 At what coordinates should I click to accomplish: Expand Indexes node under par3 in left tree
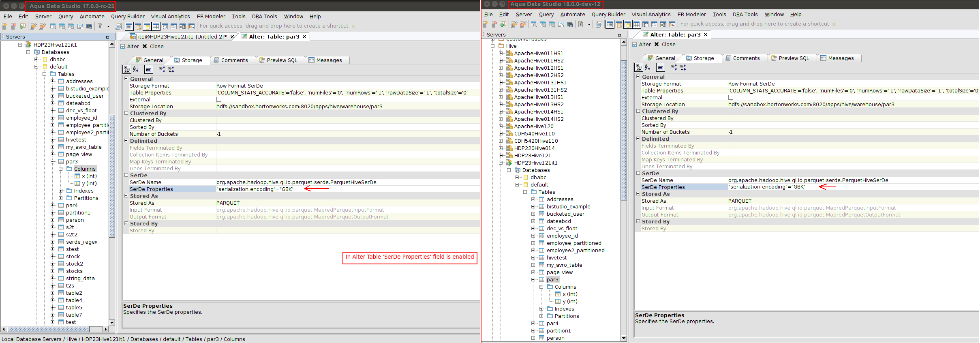(60, 191)
